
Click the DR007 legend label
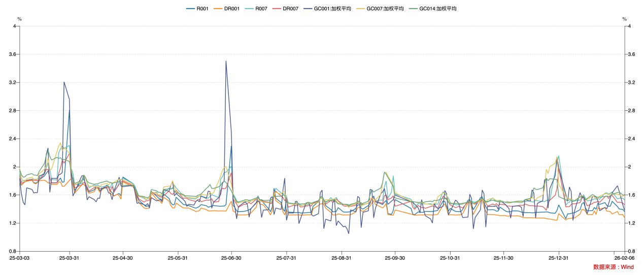click(x=291, y=9)
